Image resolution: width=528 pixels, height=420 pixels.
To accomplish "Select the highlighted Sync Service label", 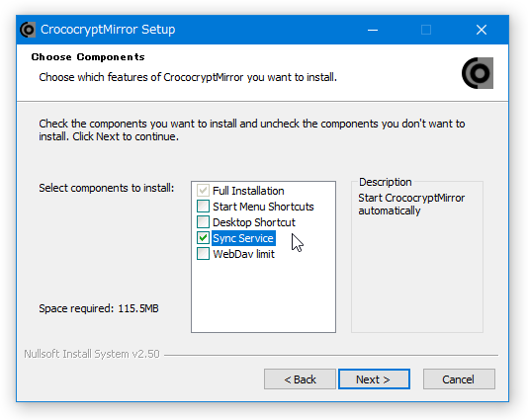I will tap(243, 238).
